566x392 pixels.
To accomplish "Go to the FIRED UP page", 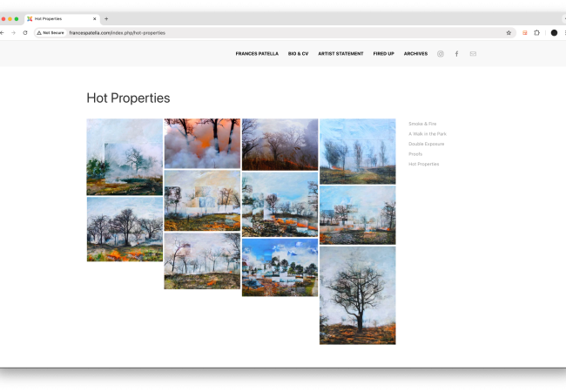I will point(383,54).
